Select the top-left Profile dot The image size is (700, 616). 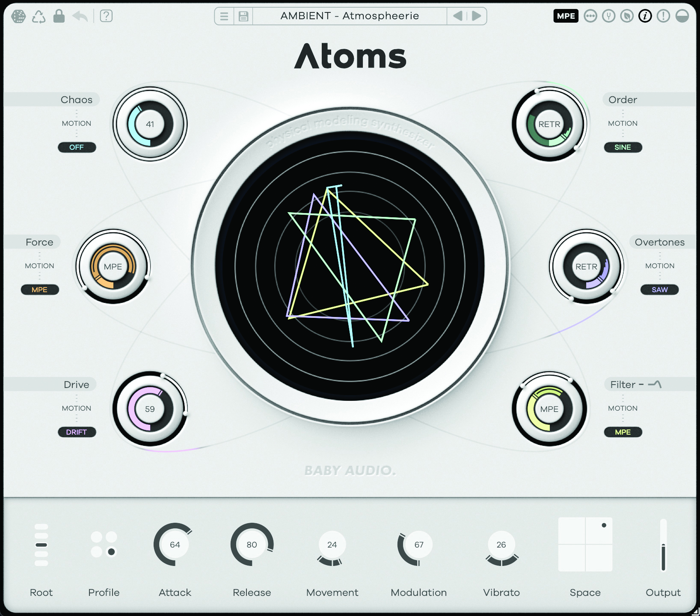coord(97,537)
